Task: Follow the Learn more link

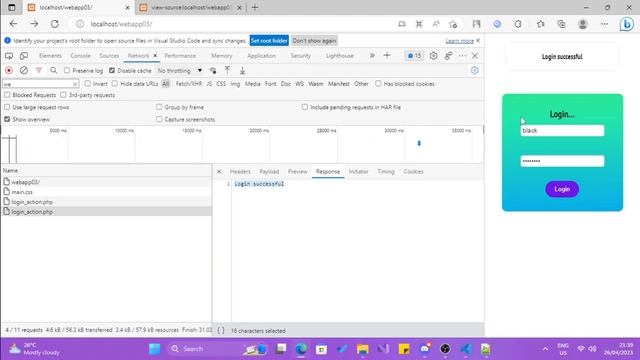Action: pyautogui.click(x=460, y=41)
